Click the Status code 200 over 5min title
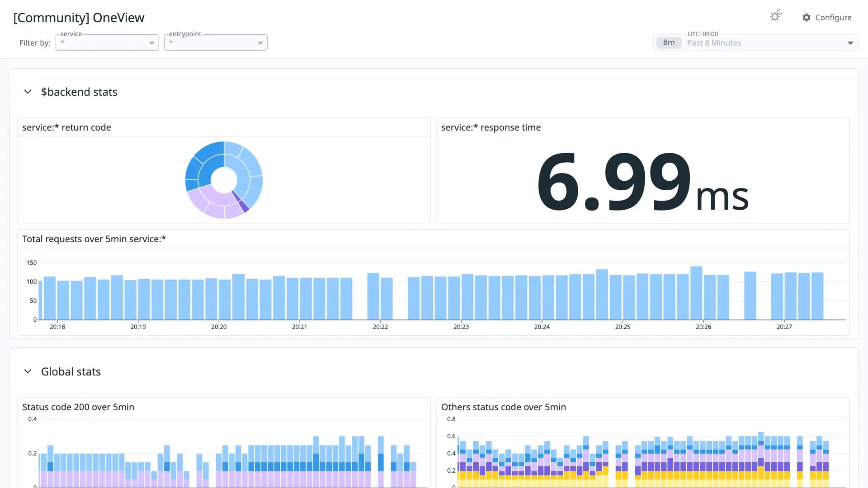 tap(78, 407)
